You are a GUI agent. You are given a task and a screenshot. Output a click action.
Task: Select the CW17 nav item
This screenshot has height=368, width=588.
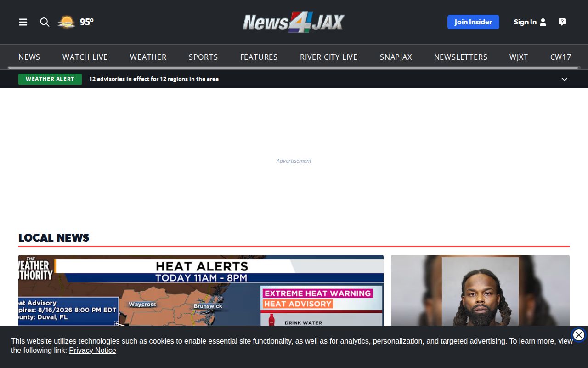pos(561,57)
